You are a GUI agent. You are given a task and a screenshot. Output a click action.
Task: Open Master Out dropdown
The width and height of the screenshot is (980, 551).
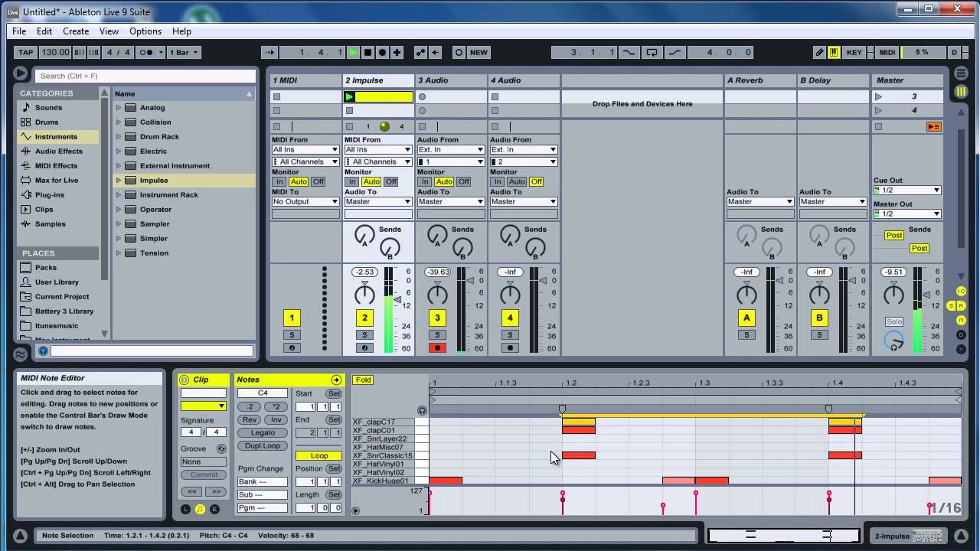click(x=907, y=214)
